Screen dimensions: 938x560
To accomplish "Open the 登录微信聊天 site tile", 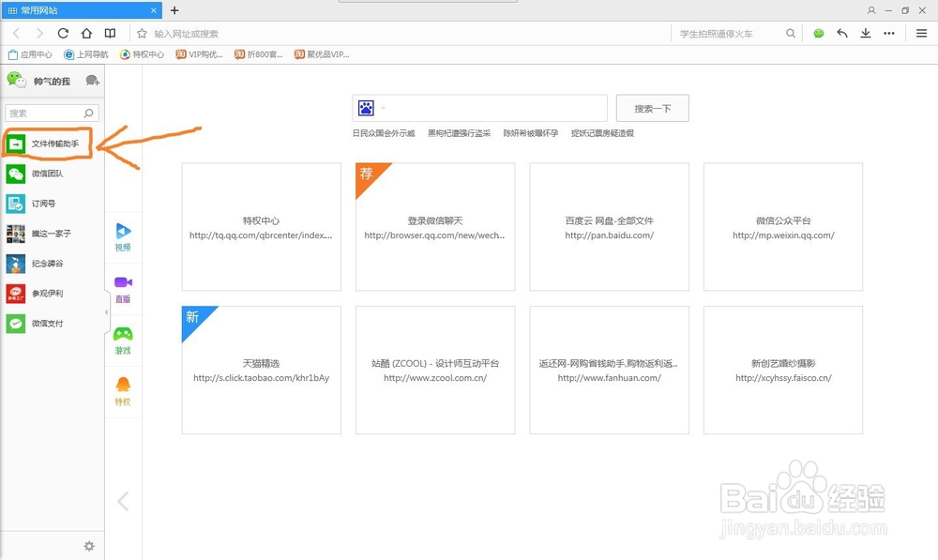I will [435, 227].
